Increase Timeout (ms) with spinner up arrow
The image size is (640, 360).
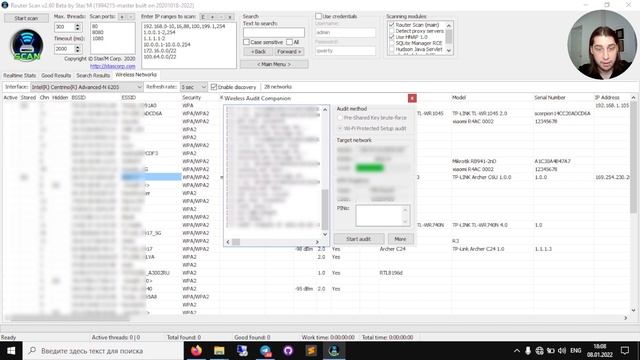(x=78, y=47)
